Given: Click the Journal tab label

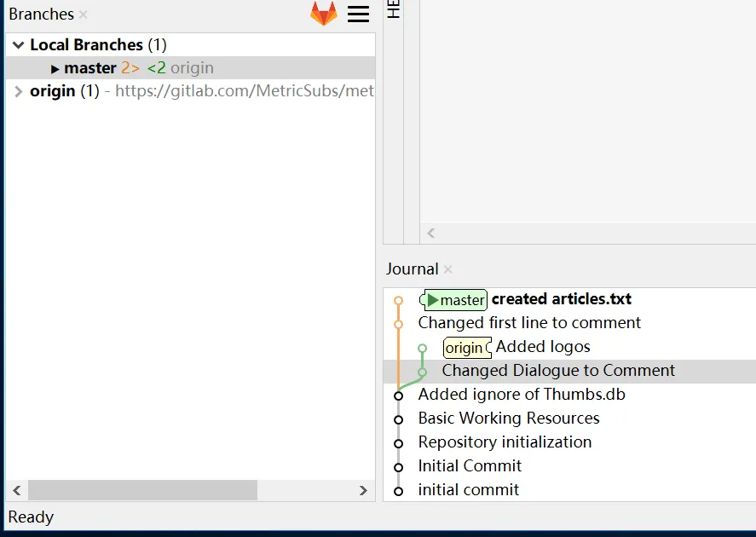Looking at the screenshot, I should coord(413,269).
